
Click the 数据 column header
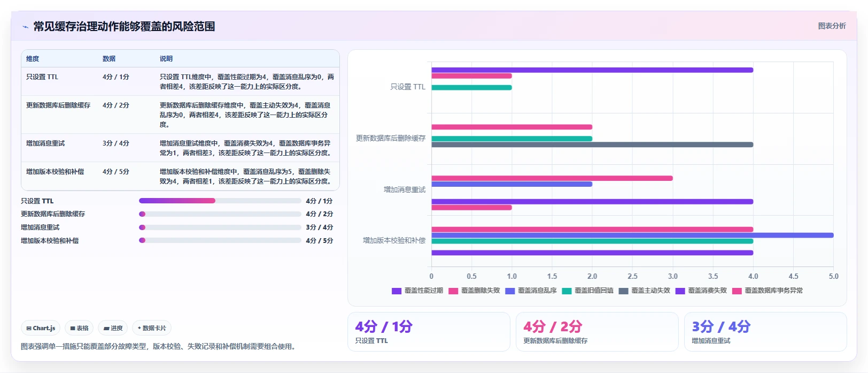[x=109, y=59]
